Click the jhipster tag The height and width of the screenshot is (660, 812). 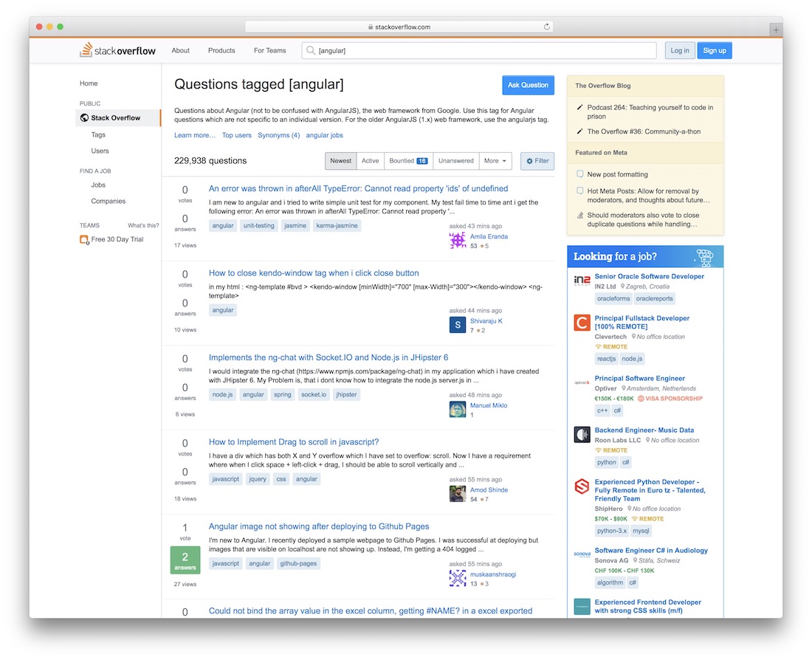346,395
